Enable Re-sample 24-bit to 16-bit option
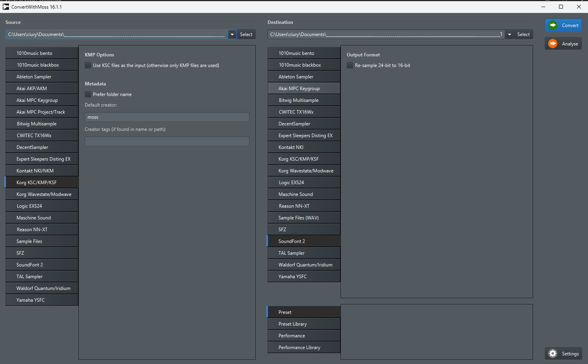The image size is (588, 364). tap(350, 65)
